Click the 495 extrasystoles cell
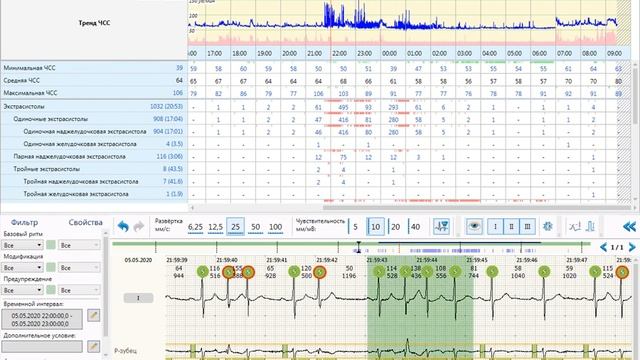Screen dimensions: 640x360 tap(343, 107)
